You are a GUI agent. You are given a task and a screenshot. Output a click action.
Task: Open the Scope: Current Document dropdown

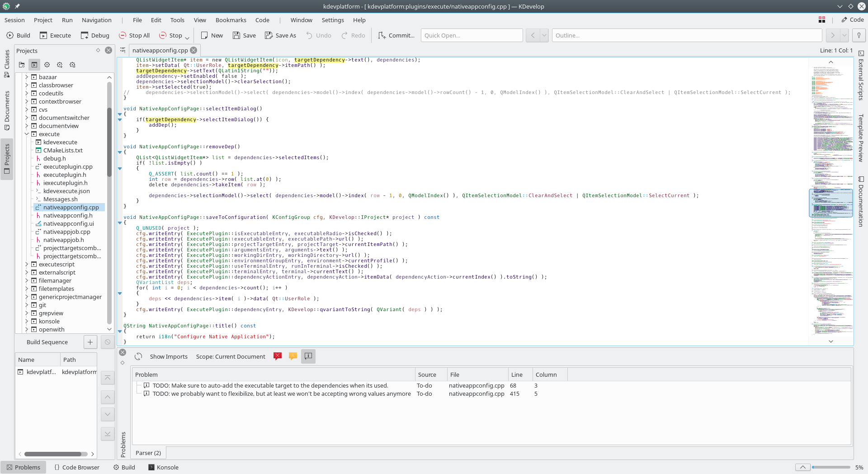click(x=231, y=356)
